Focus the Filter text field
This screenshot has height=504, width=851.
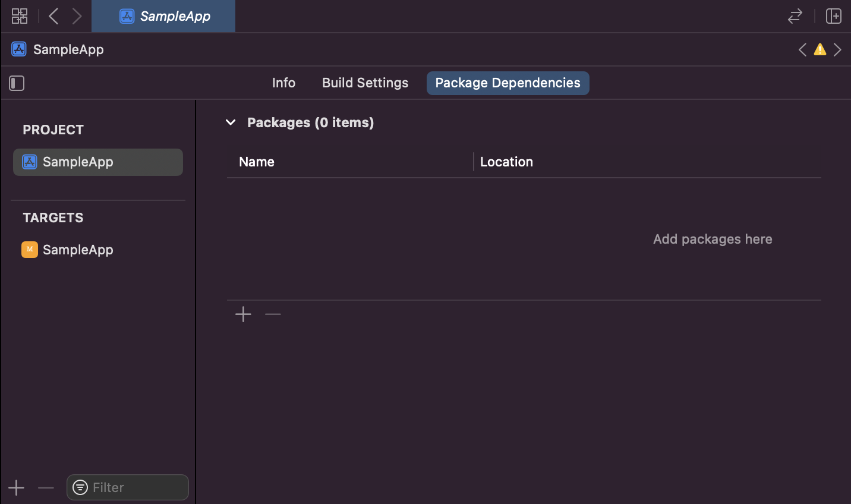point(128,487)
